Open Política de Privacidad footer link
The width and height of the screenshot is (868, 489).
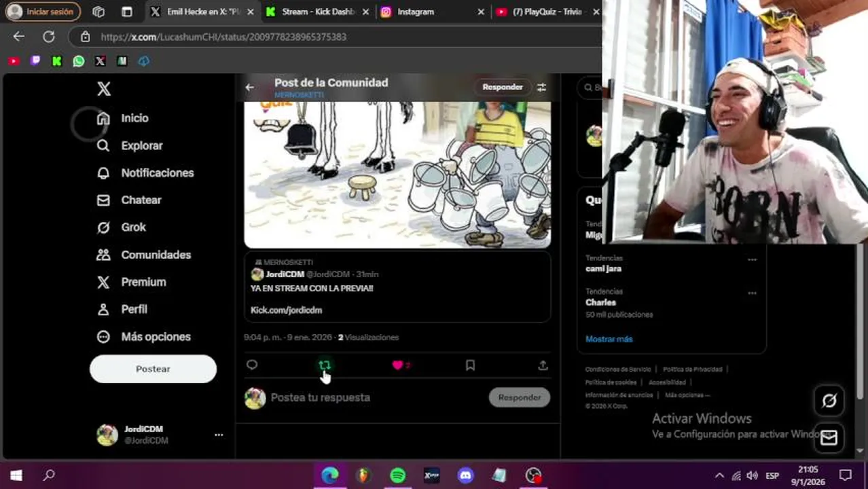point(692,369)
